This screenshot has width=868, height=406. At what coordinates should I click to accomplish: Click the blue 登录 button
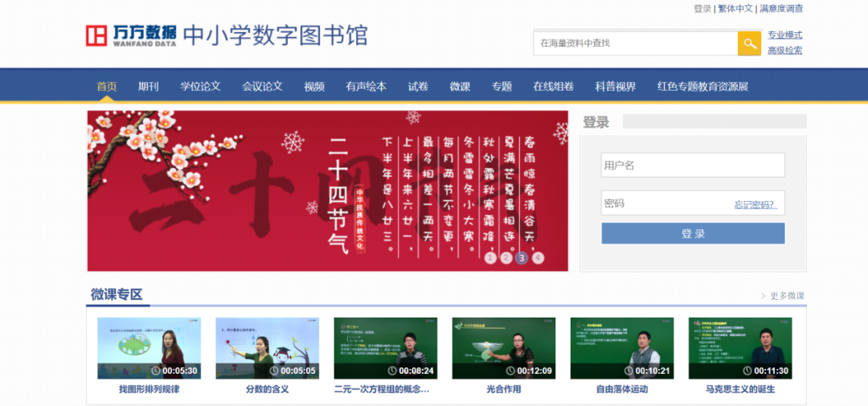coord(693,233)
